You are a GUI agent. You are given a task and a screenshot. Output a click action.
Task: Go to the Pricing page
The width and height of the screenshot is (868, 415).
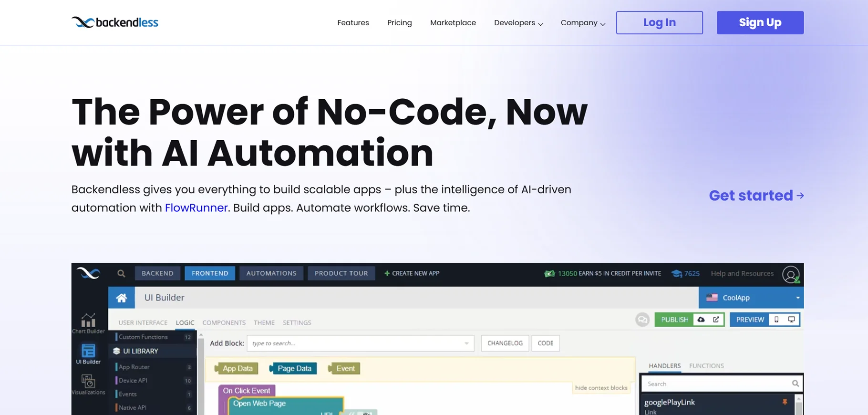click(x=400, y=23)
